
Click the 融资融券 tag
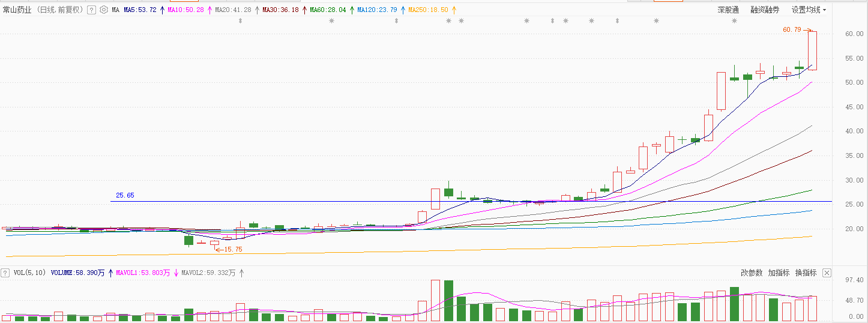[x=765, y=10]
